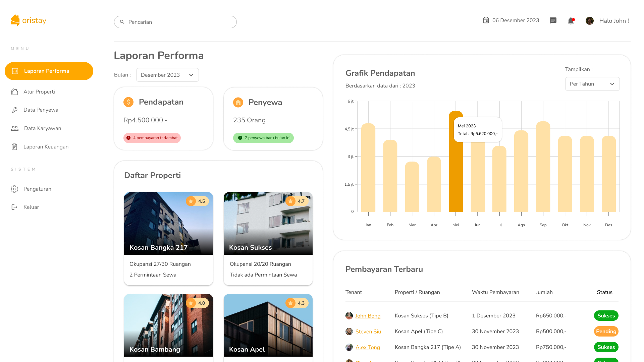Screen dimensions: 644x362
Task: Click Steven Siu's avatar in payments table
Action: point(349,331)
